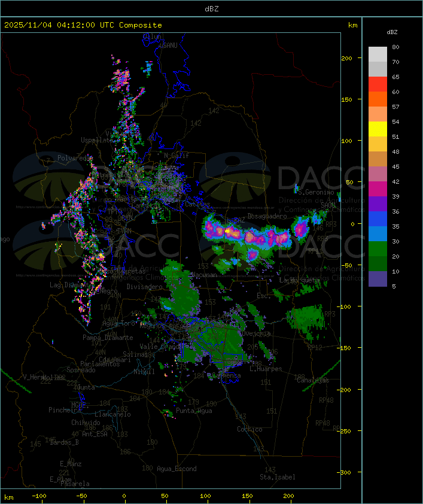Click the '-50' tick on the horizontal axis
This screenshot has height=504, width=423.
81,496
